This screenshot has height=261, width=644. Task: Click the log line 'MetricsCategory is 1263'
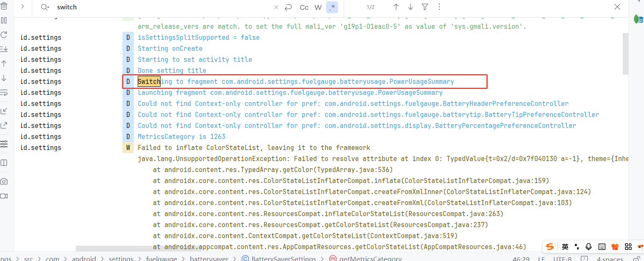181,137
